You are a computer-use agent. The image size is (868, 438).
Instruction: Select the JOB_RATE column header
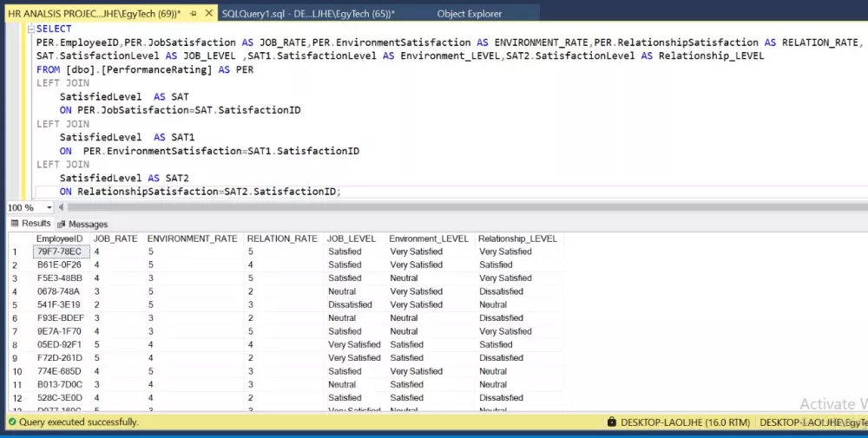click(115, 239)
